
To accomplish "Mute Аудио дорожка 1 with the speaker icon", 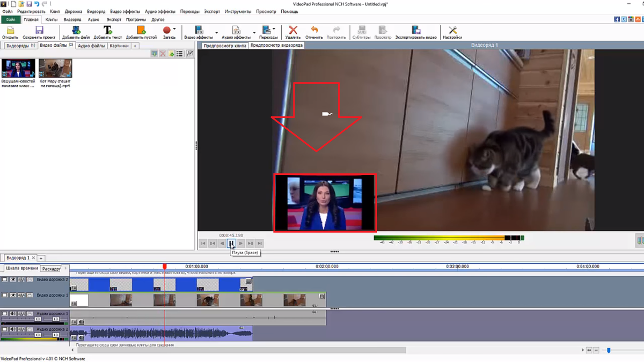I will [x=13, y=314].
